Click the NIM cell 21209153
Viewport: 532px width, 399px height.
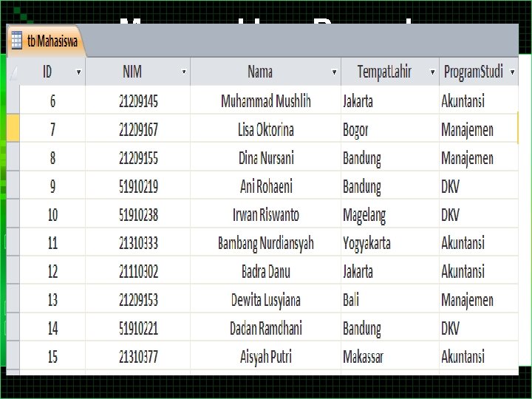[x=138, y=300]
